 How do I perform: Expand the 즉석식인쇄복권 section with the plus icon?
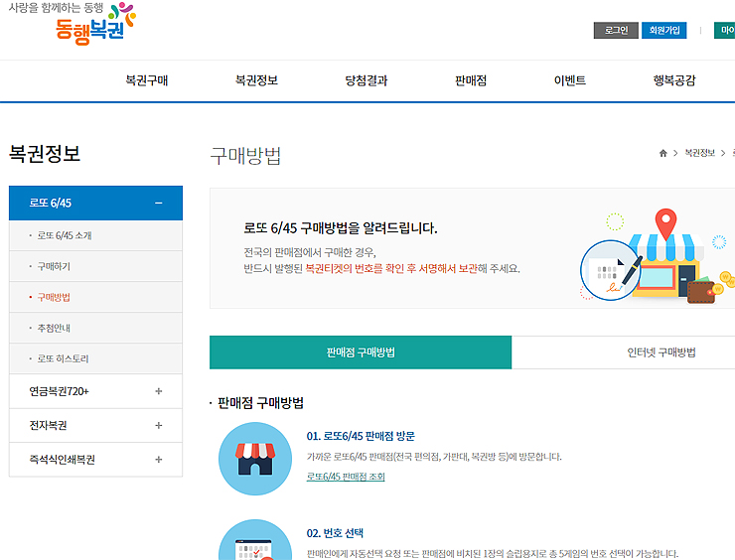159,460
